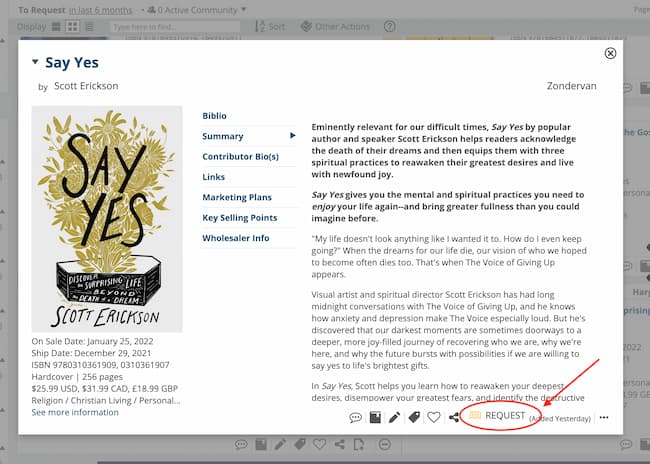Open the three-dots more menu in popup

[604, 418]
